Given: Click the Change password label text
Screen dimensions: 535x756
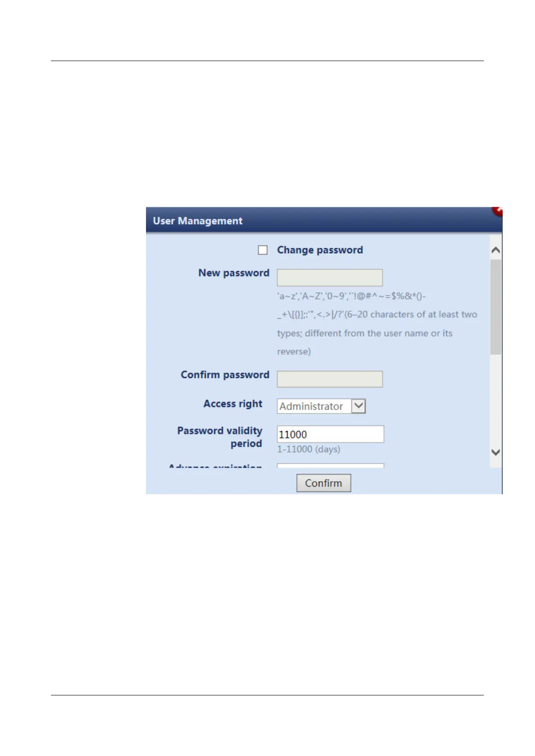Looking at the screenshot, I should (x=320, y=250).
